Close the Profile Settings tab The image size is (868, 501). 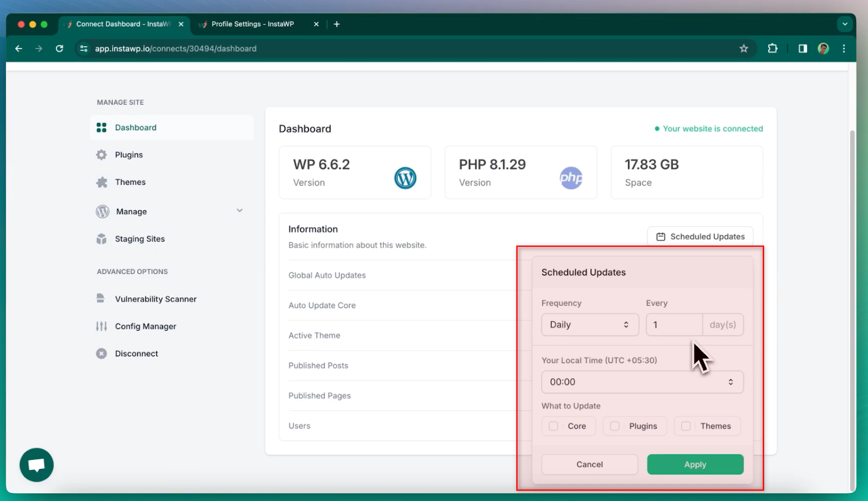(x=316, y=24)
